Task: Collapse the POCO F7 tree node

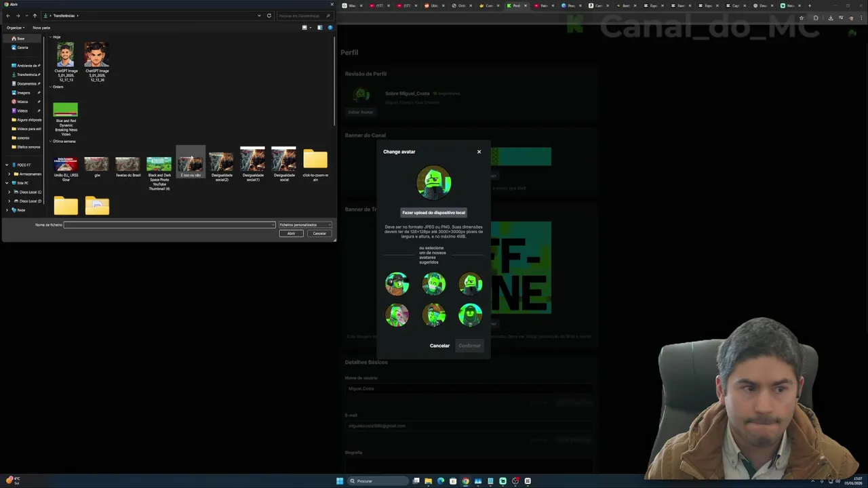Action: click(x=7, y=165)
